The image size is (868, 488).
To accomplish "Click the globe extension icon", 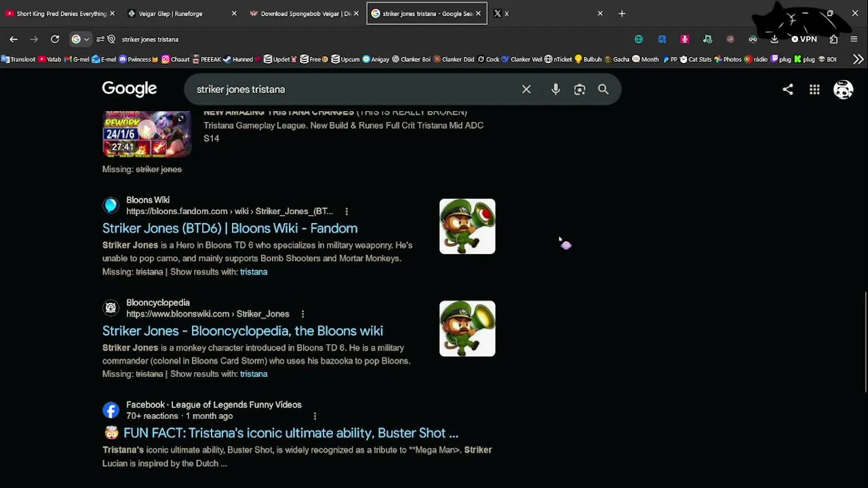I will pyautogui.click(x=639, y=39).
